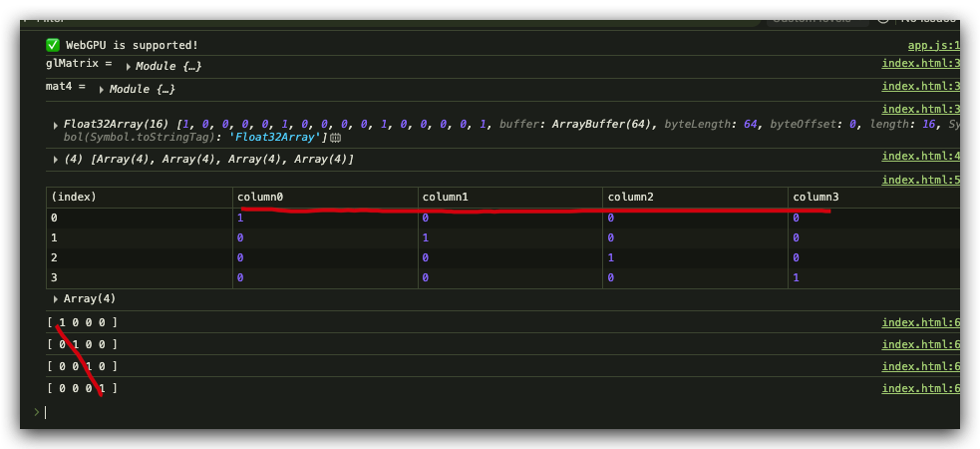Sort table by column3 header

873,197
